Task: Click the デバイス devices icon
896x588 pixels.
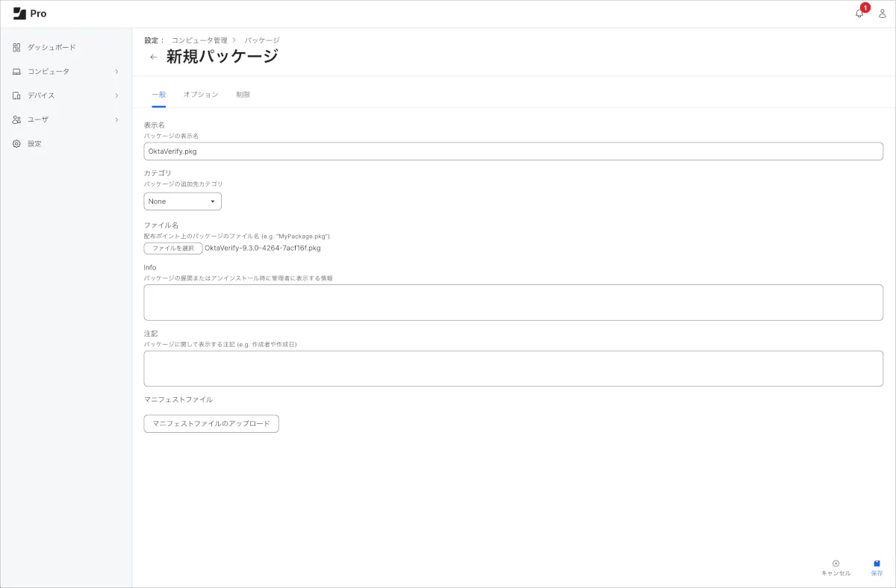Action: [16, 96]
